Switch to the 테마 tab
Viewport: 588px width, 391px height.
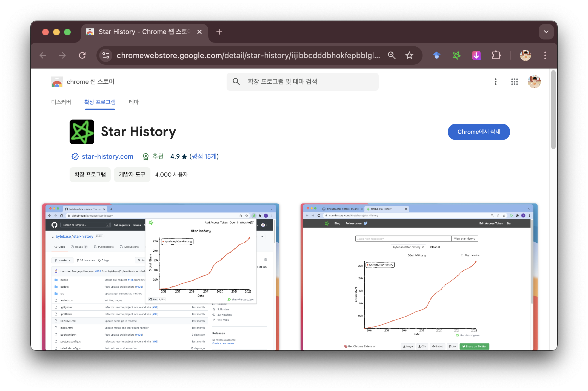(x=134, y=102)
